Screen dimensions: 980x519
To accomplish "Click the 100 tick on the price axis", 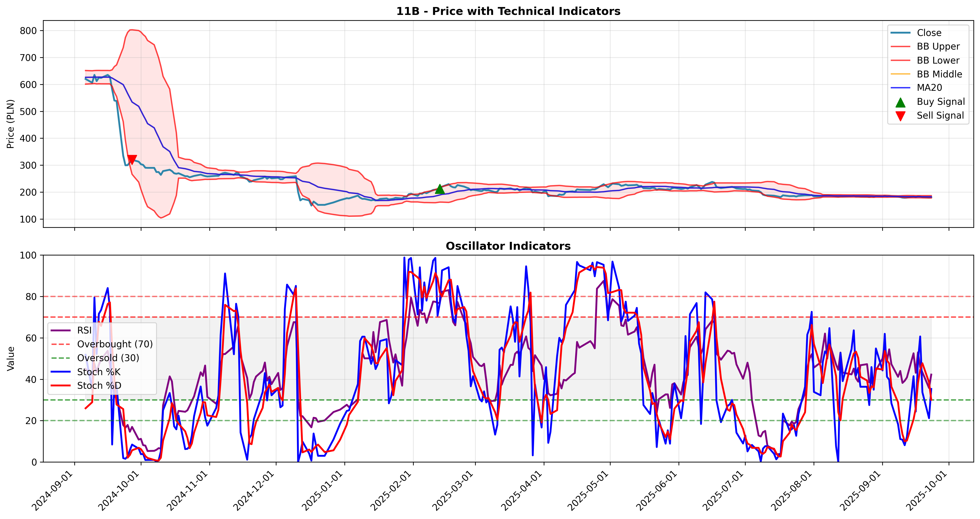I will [x=29, y=219].
